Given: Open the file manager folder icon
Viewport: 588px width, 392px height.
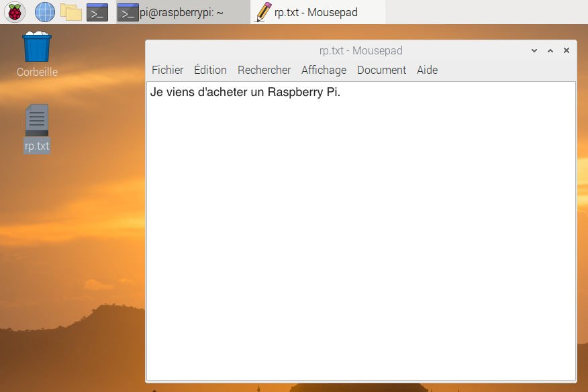Looking at the screenshot, I should (70, 12).
